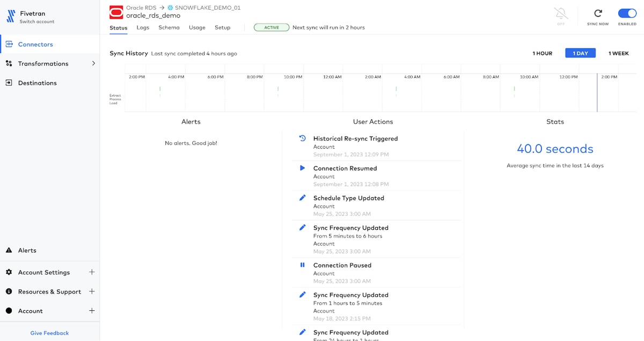Click the Connection Resumed entry title
Image resolution: width=644 pixels, height=341 pixels.
point(345,168)
